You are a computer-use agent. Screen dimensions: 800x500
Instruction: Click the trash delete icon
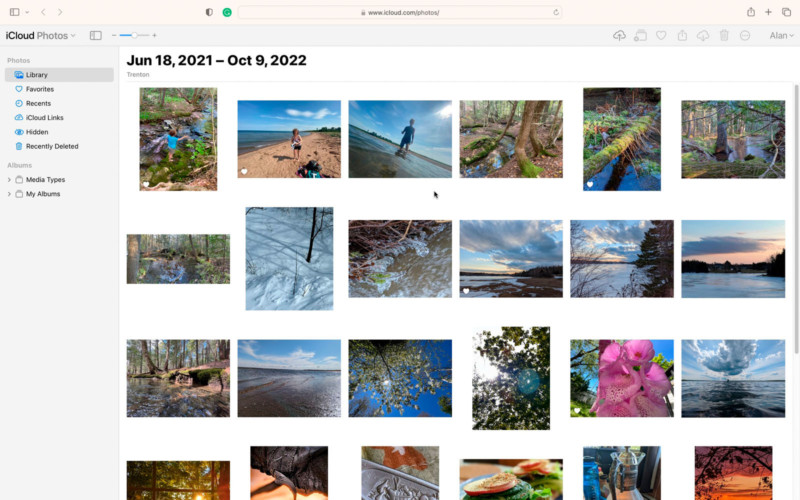tap(724, 36)
